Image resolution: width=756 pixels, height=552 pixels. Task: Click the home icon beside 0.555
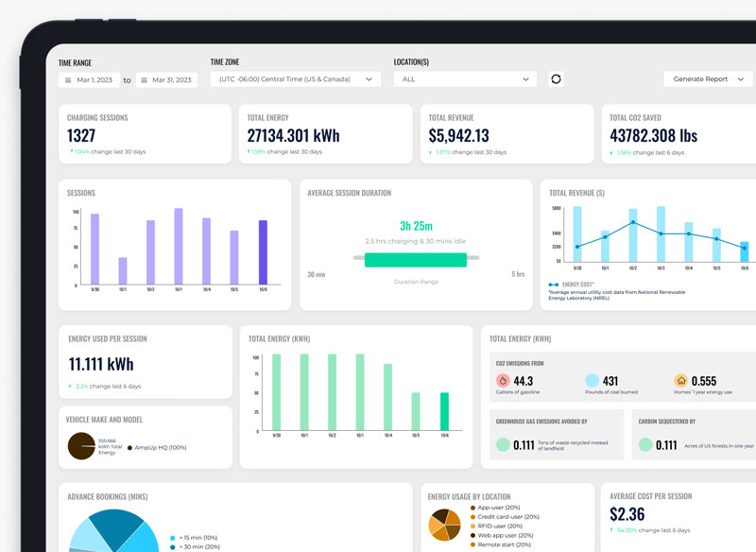pyautogui.click(x=680, y=380)
